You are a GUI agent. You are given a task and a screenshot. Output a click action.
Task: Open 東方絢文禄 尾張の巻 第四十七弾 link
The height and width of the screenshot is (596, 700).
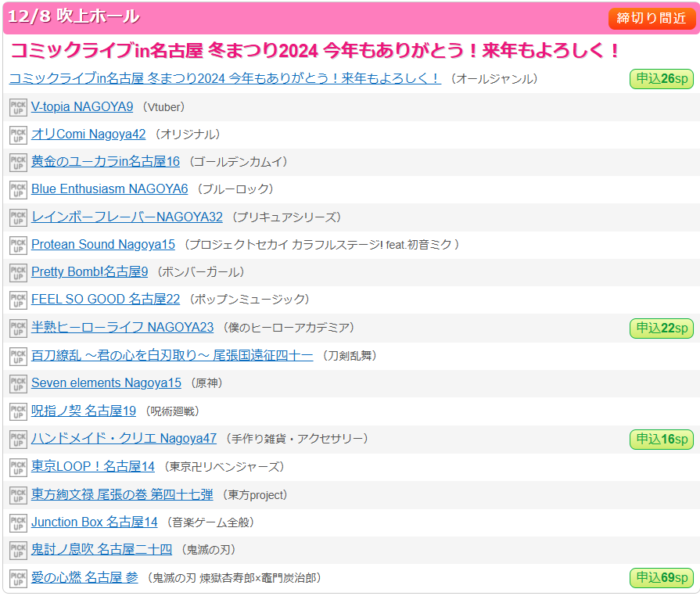[122, 494]
